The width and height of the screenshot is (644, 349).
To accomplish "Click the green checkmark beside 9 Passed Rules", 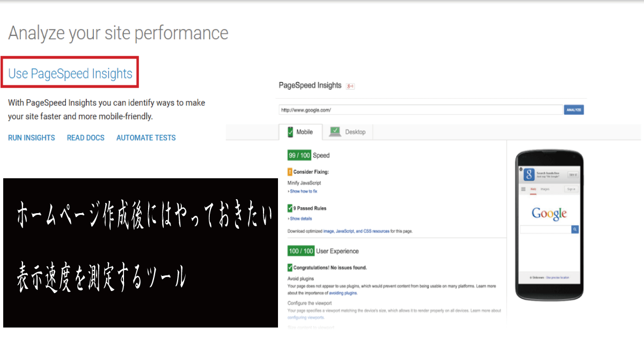I will (x=289, y=208).
